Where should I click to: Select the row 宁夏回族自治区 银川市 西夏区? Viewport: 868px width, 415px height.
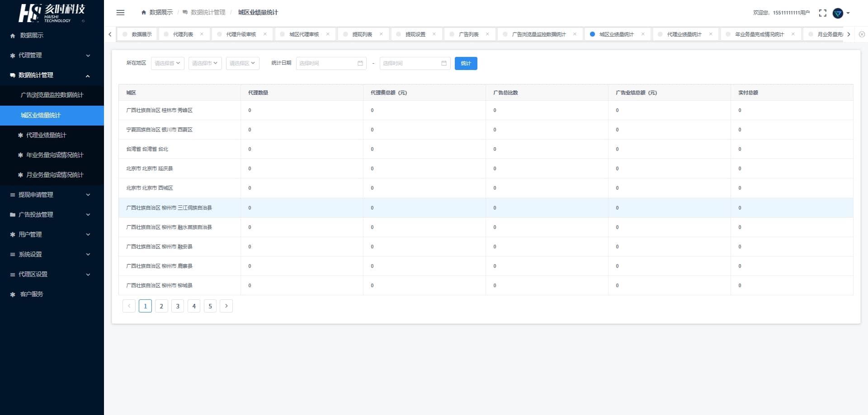click(486, 130)
